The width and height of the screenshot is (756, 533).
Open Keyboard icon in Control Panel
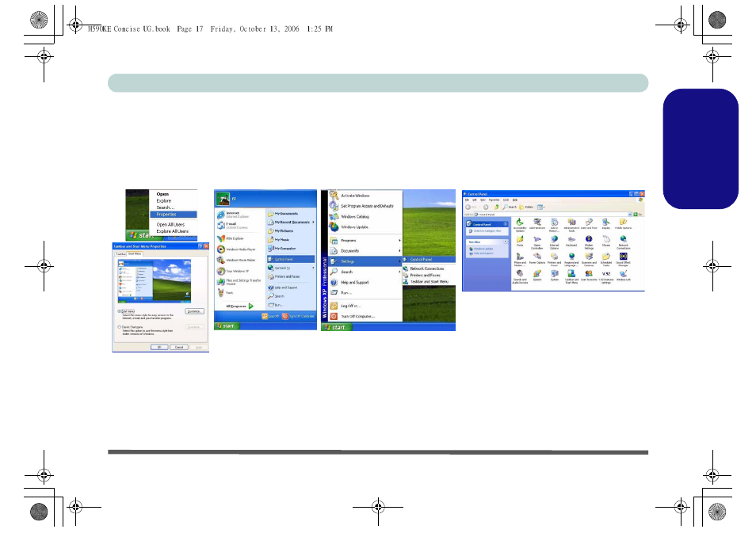coord(571,241)
